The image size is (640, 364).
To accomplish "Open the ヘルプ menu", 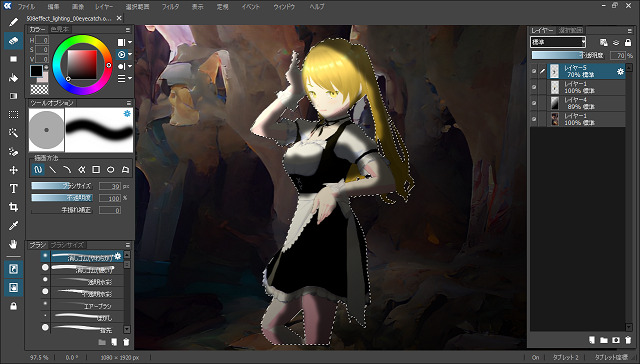I will pos(317,7).
